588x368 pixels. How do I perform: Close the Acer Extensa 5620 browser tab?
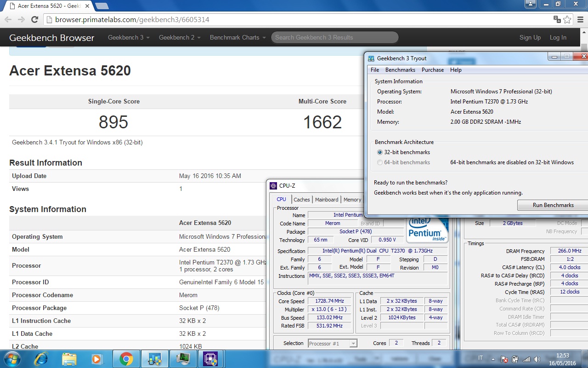click(x=88, y=6)
